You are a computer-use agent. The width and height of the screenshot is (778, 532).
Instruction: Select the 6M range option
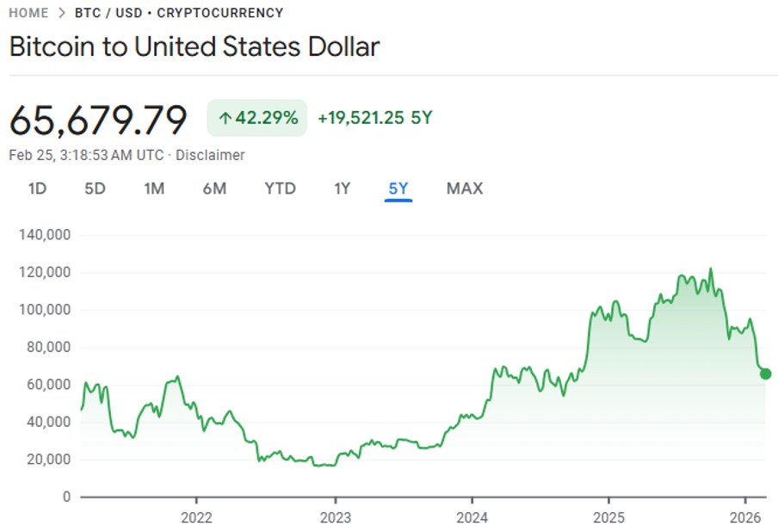tap(214, 188)
